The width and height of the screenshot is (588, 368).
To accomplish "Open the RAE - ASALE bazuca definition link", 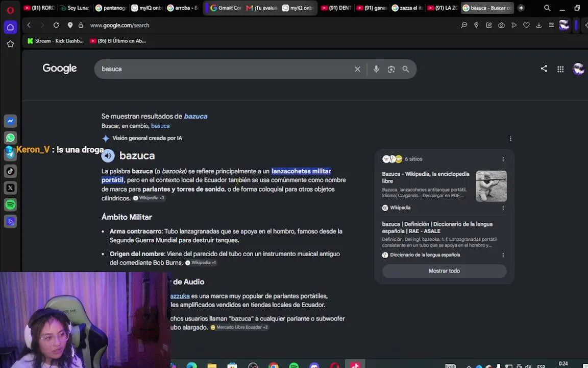I will [437, 227].
